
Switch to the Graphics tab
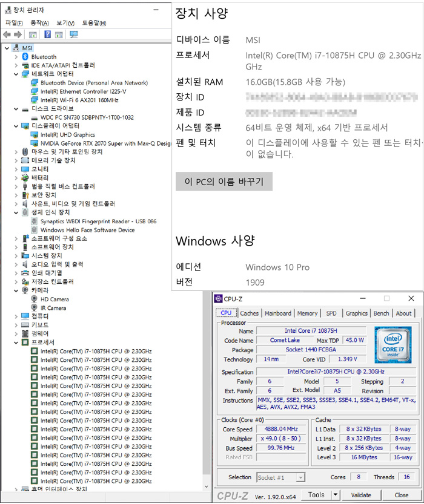tap(356, 313)
